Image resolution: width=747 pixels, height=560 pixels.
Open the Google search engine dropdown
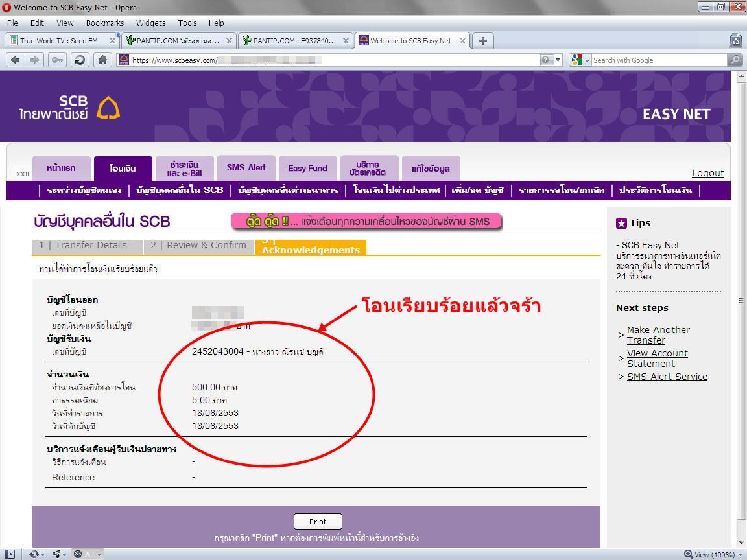click(x=587, y=60)
